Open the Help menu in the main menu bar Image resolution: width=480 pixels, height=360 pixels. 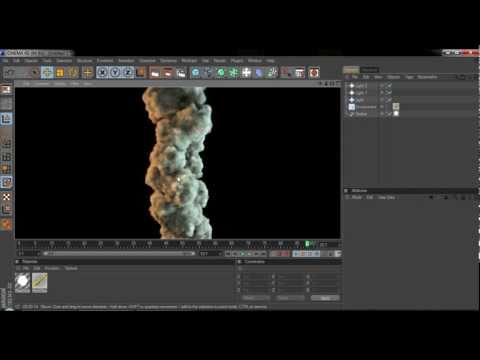click(270, 61)
